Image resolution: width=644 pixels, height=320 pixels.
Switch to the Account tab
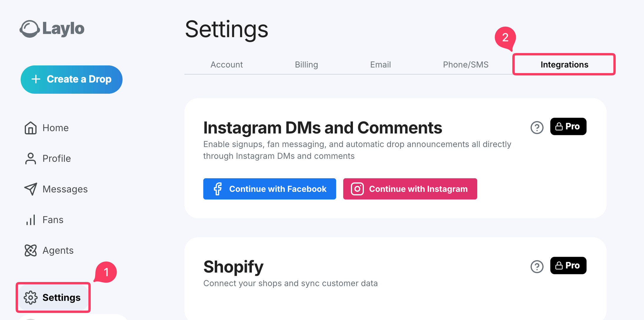pyautogui.click(x=227, y=65)
